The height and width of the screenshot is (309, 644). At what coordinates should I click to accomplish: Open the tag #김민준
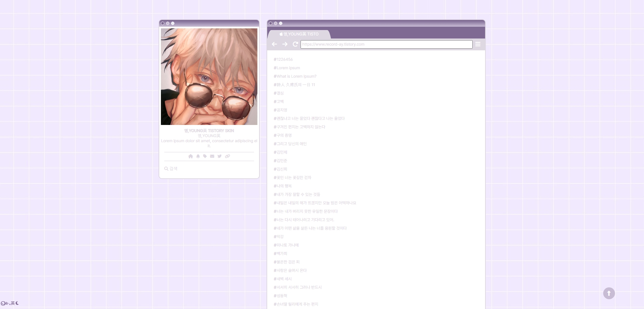280,161
